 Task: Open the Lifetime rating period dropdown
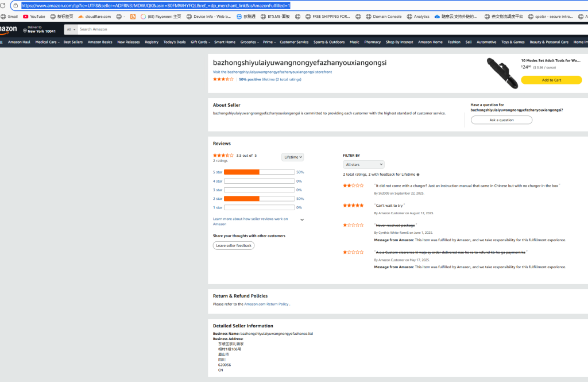point(293,157)
